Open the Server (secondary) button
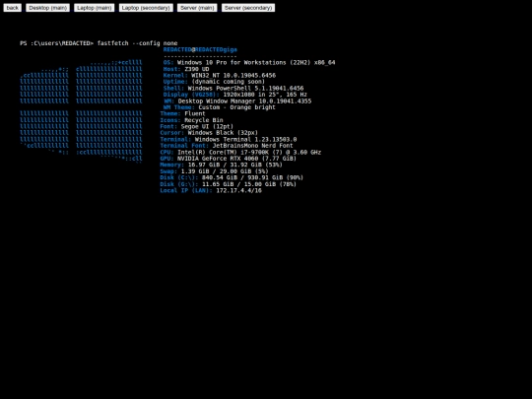Image resolution: width=532 pixels, height=399 pixels. pyautogui.click(x=248, y=8)
